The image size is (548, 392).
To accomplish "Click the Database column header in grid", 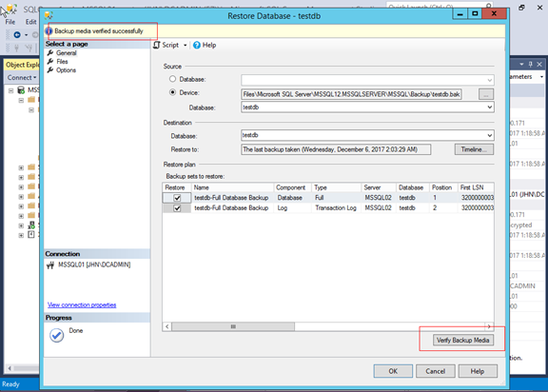I will click(x=411, y=187).
